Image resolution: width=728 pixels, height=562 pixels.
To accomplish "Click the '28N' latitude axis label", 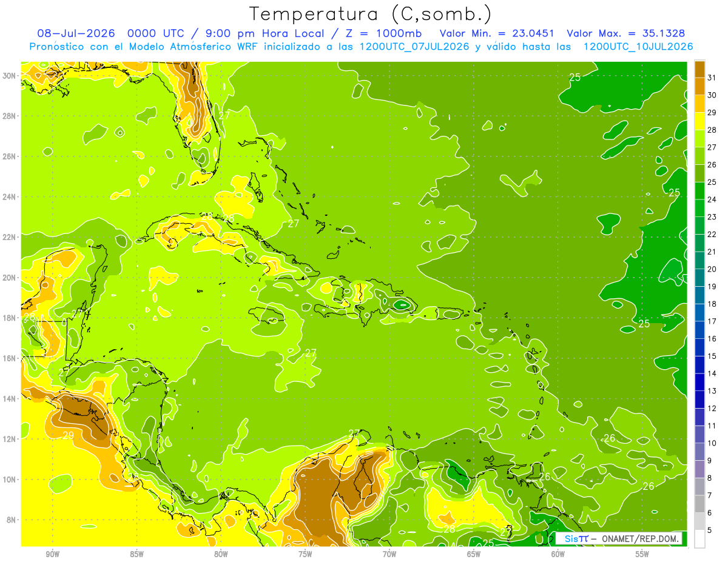I will click(x=10, y=116).
